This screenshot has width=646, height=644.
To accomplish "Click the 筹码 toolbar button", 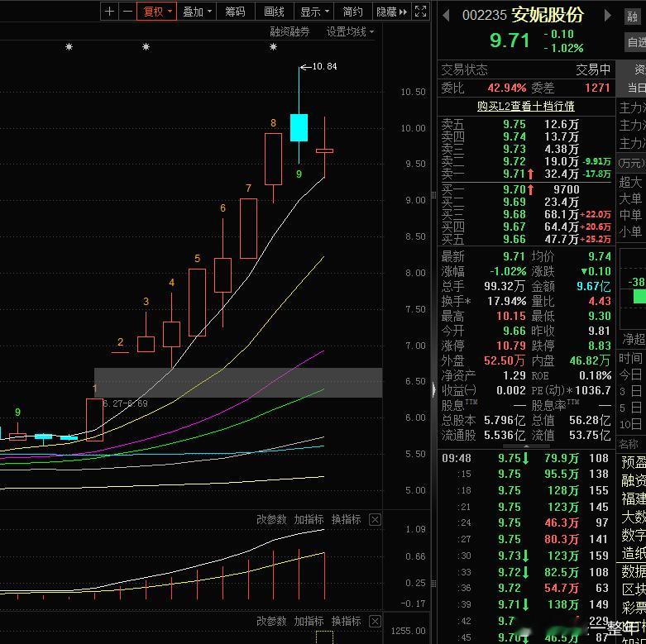I will 235,12.
